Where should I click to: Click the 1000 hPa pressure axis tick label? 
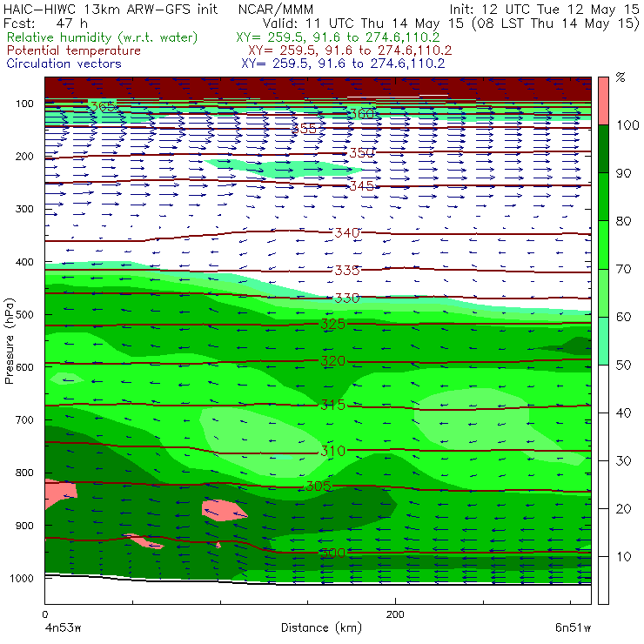(x=22, y=578)
